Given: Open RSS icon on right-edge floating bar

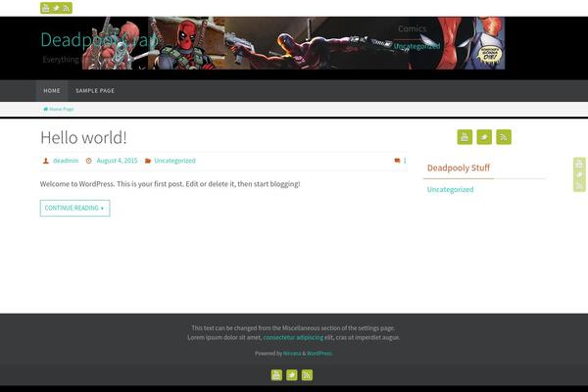Looking at the screenshot, I should 579,185.
